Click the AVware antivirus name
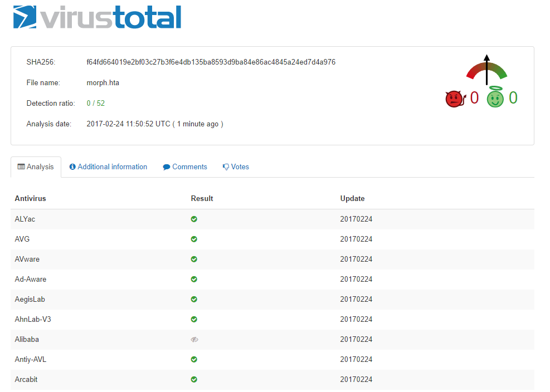 27,259
